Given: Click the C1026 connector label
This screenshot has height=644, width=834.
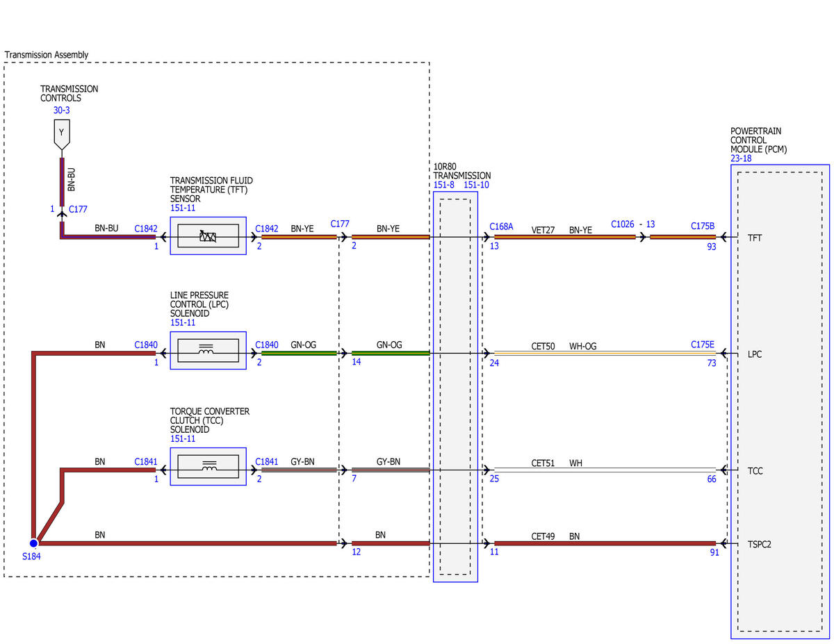Looking at the screenshot, I should (x=623, y=224).
